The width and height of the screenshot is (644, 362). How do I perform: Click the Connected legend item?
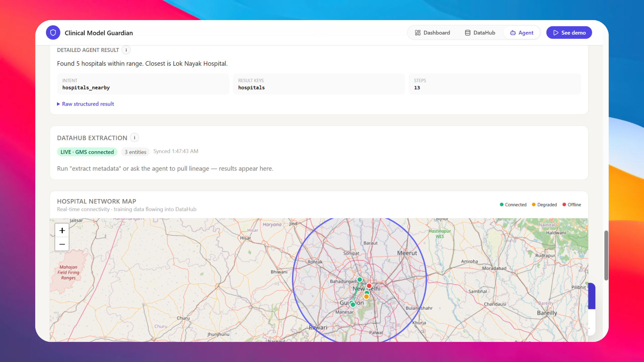[x=513, y=204]
